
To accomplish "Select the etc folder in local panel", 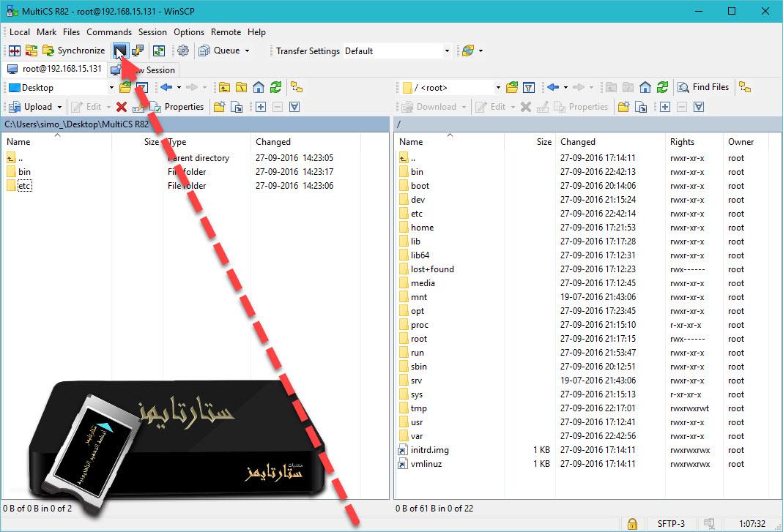I will [x=23, y=185].
